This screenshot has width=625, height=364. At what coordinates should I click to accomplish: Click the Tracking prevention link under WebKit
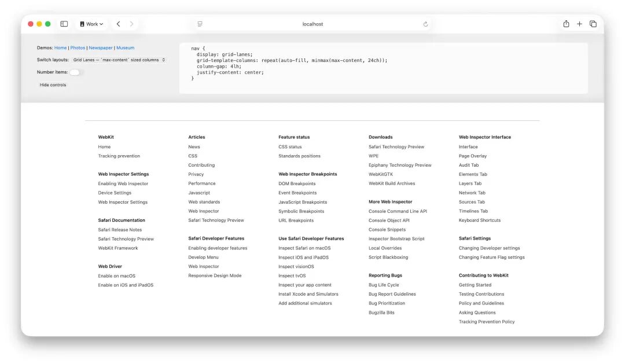click(119, 156)
